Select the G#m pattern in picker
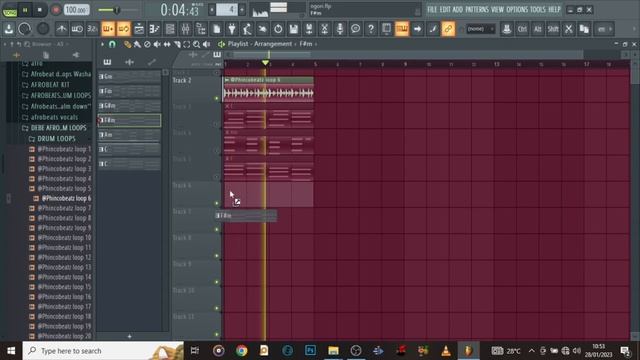The height and width of the screenshot is (360, 640). (x=129, y=106)
